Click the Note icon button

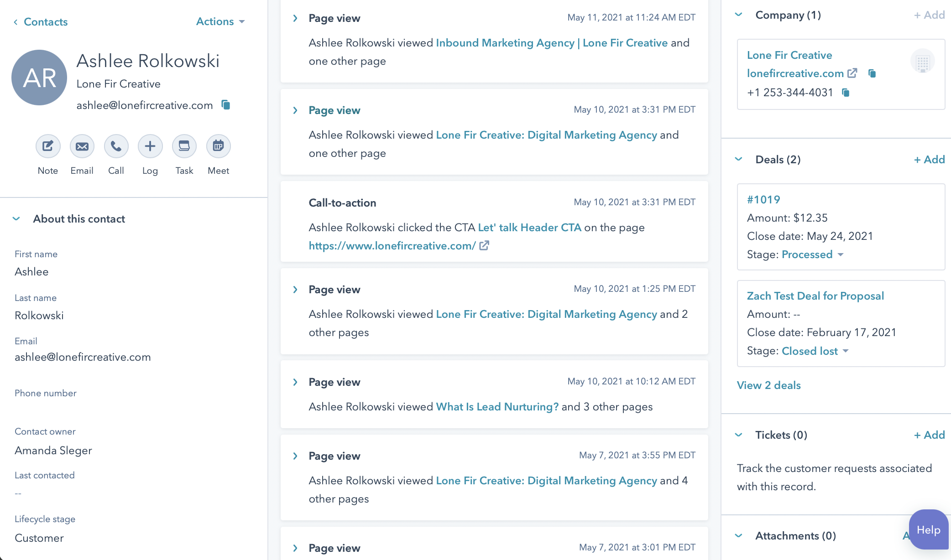tap(48, 146)
